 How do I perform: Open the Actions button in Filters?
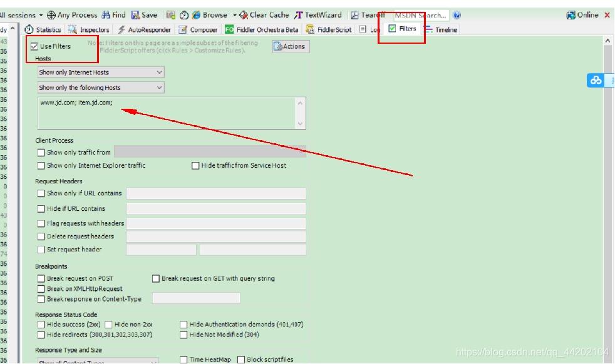[291, 46]
